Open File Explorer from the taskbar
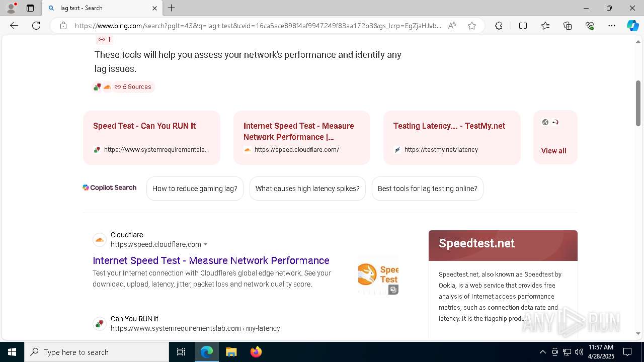This screenshot has width=644, height=362. click(231, 352)
